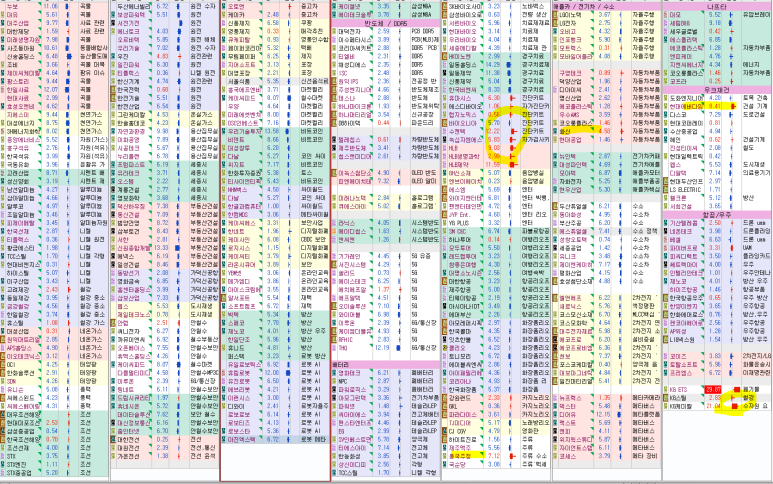
Task: Click the 하나투어 stock name
Action: pyautogui.click(x=460, y=240)
